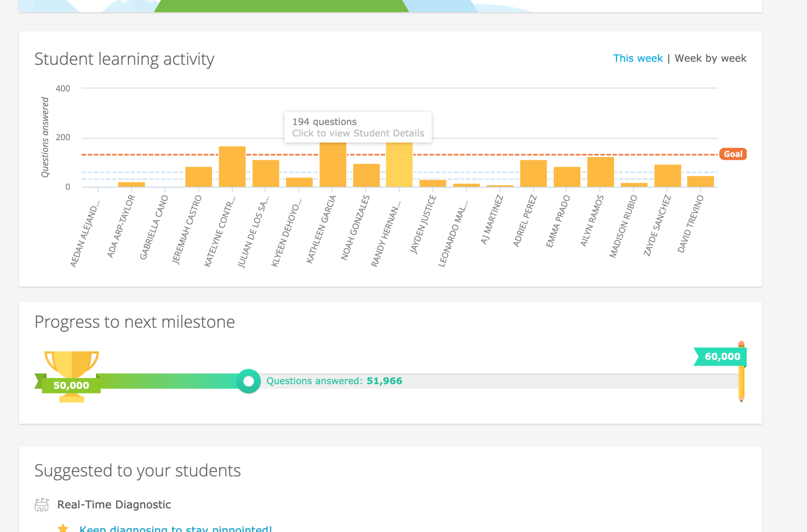Click Kathleen Garcia's bar in the chart
807x532 pixels.
(x=333, y=165)
